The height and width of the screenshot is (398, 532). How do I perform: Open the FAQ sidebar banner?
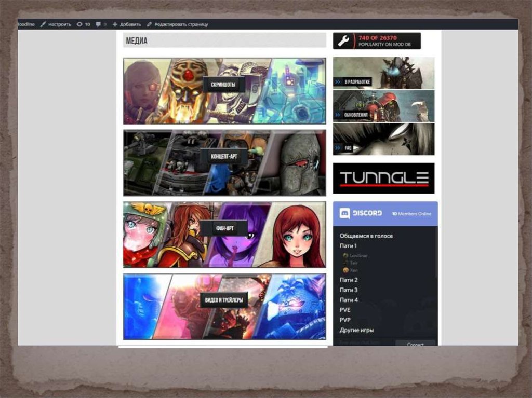pos(383,140)
